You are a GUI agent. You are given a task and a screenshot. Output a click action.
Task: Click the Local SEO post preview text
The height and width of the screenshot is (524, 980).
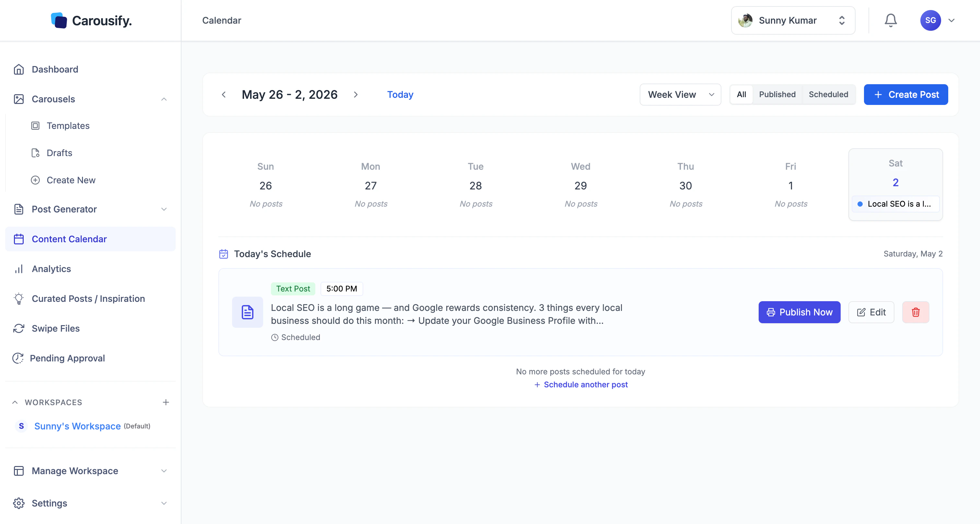(447, 314)
